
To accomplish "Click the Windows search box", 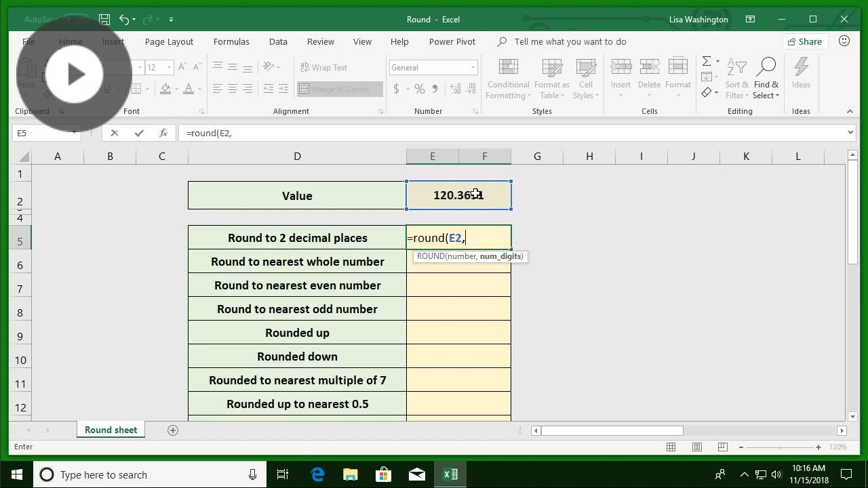I will coord(150,474).
